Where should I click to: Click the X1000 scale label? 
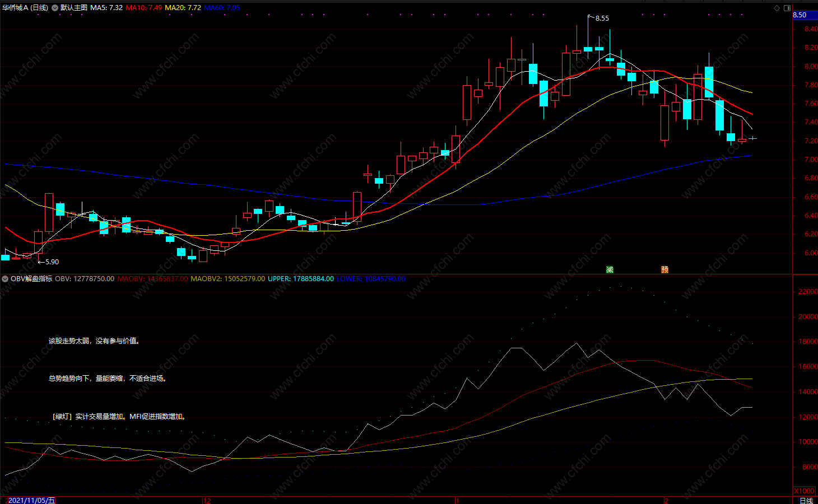pos(805,491)
